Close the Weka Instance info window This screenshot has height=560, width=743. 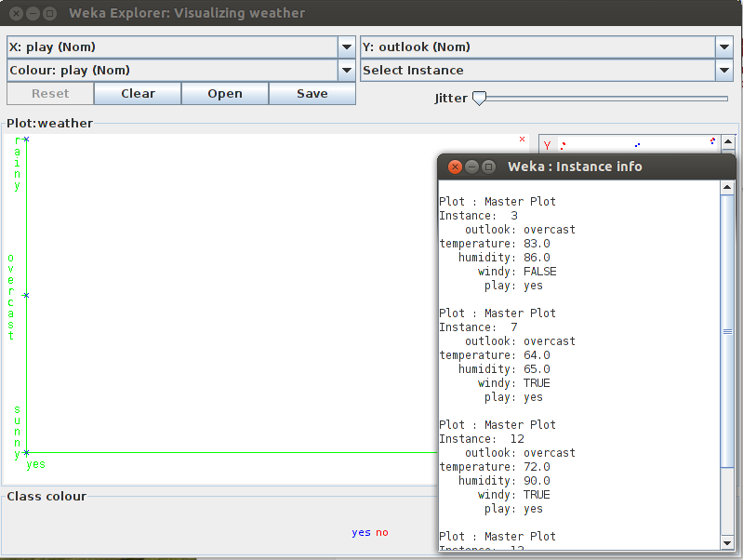point(455,167)
